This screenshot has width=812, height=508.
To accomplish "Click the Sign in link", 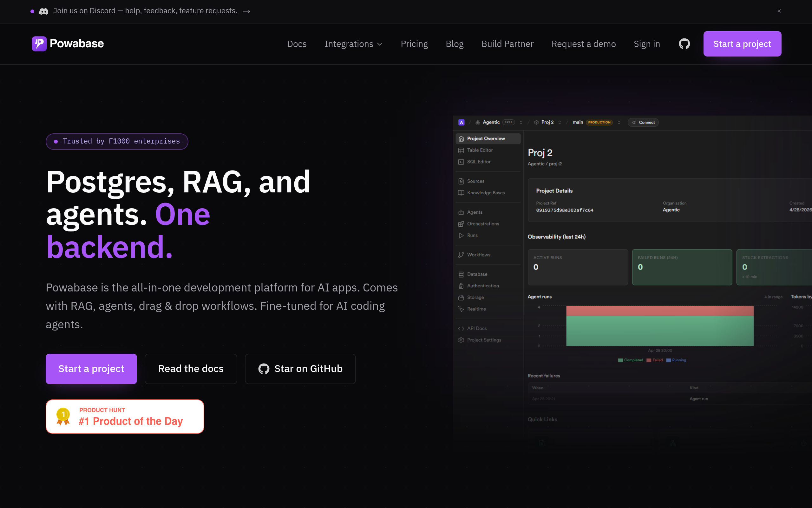I will [646, 44].
